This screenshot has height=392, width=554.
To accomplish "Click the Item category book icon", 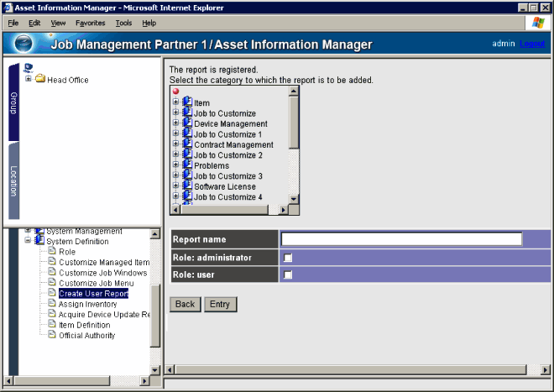I will [x=187, y=102].
